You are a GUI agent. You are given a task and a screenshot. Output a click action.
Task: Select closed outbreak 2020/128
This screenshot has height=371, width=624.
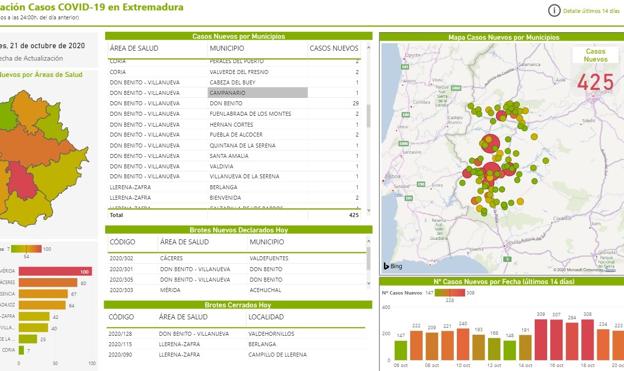click(120, 334)
